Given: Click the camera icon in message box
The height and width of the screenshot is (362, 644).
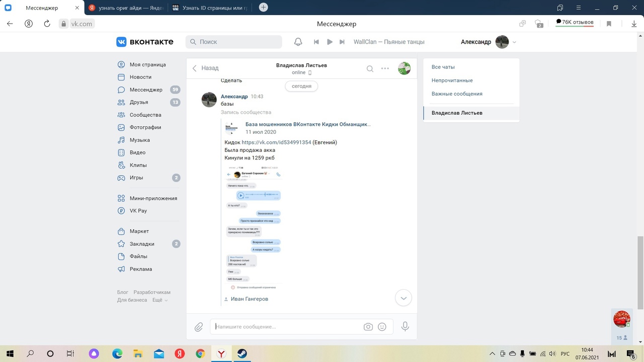Looking at the screenshot, I should tap(368, 327).
